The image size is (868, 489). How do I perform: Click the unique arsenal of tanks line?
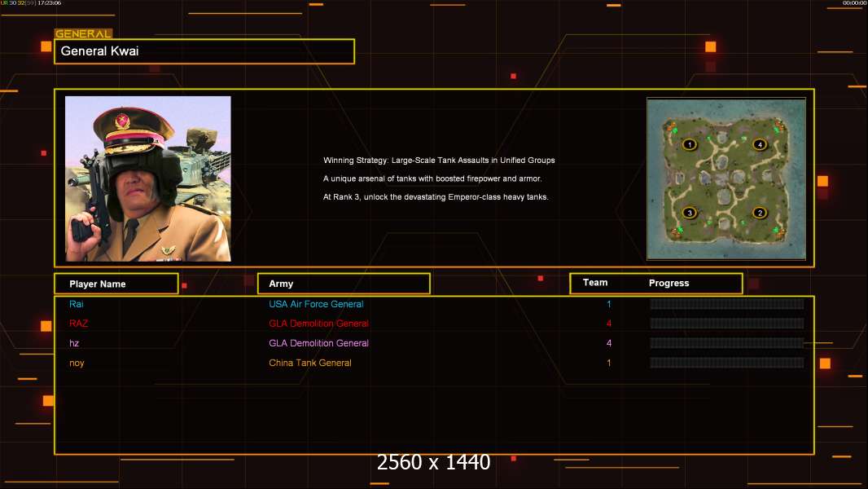(432, 178)
